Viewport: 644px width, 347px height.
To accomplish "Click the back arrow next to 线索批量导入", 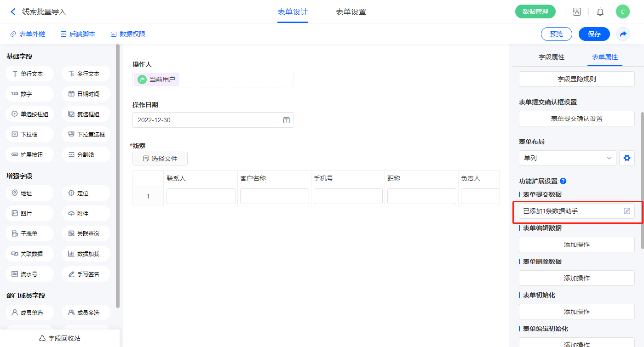I will pyautogui.click(x=13, y=12).
